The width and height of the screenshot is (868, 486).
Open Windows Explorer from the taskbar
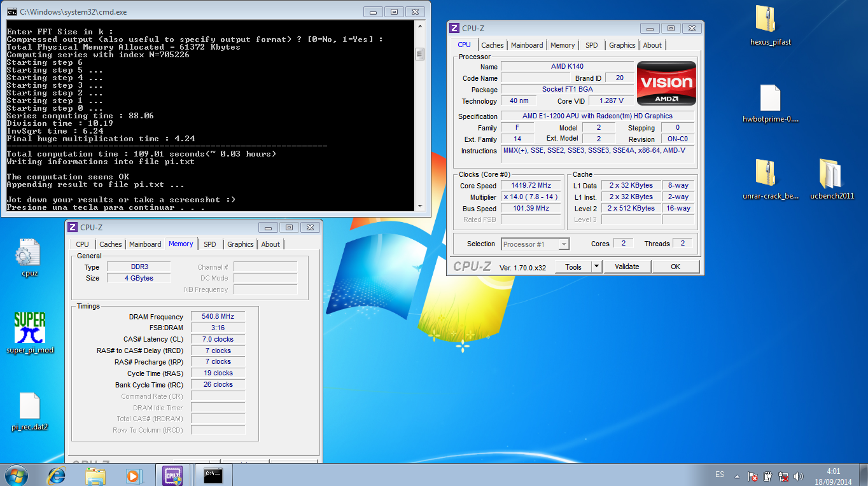[95, 475]
